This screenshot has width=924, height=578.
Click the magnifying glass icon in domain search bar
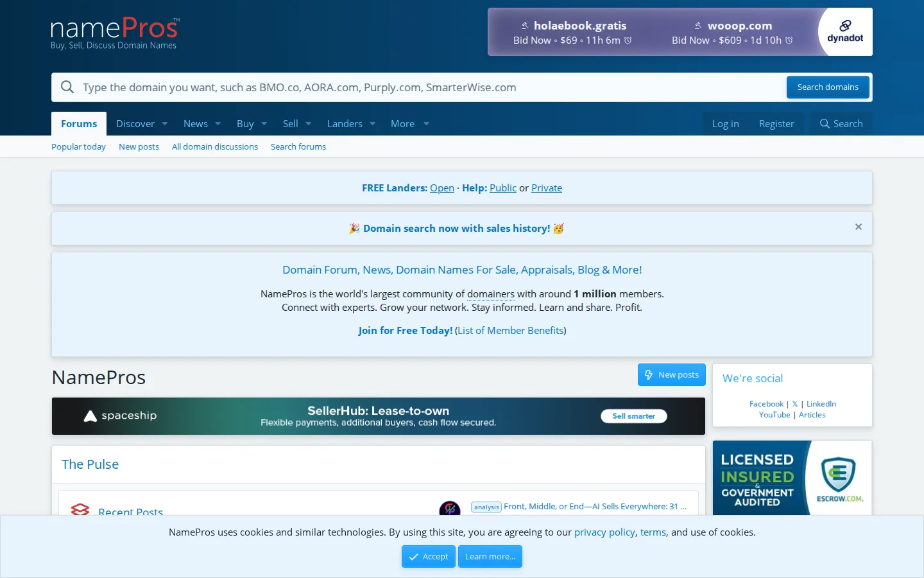[x=67, y=87]
